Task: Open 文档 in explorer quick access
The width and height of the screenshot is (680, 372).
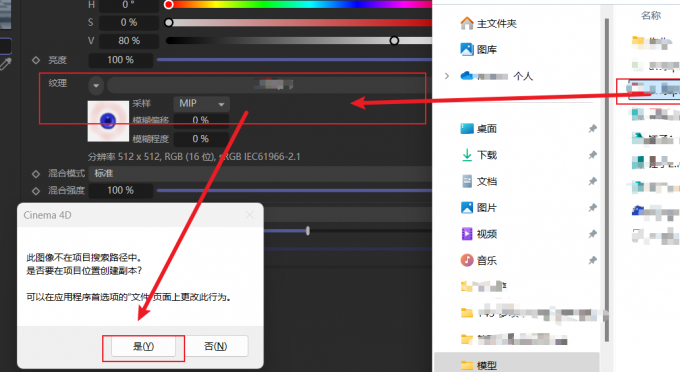Action: tap(478, 181)
